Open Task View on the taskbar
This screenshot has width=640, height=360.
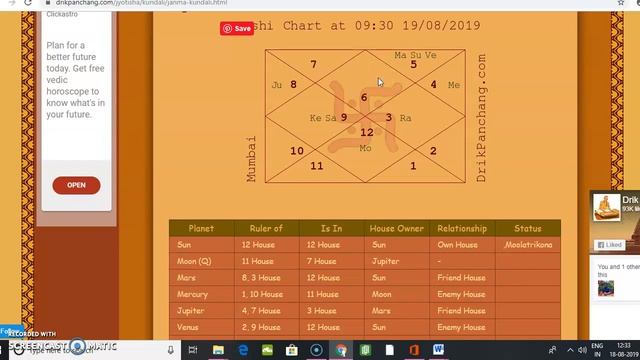point(193,350)
